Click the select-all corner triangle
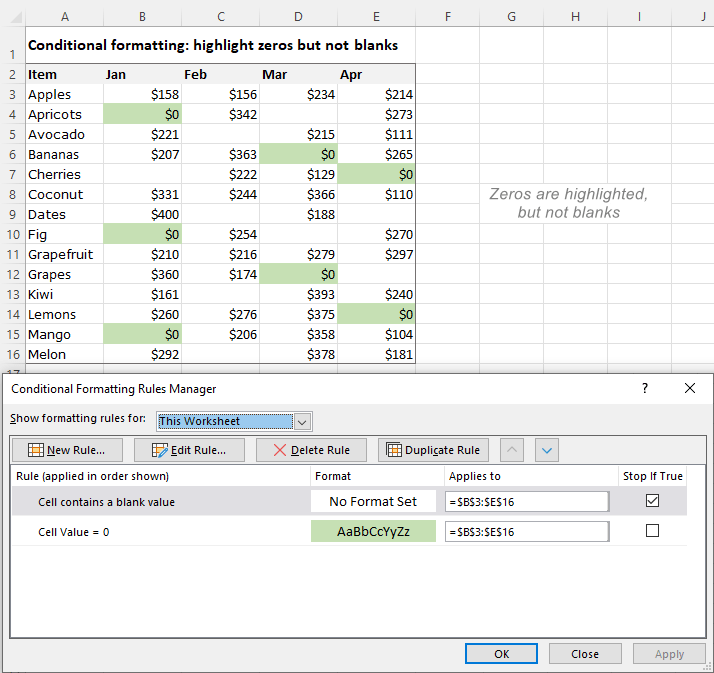This screenshot has height=673, width=714. (x=14, y=17)
